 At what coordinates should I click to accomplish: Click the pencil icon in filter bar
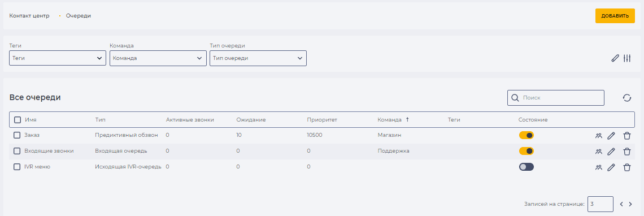click(x=615, y=58)
